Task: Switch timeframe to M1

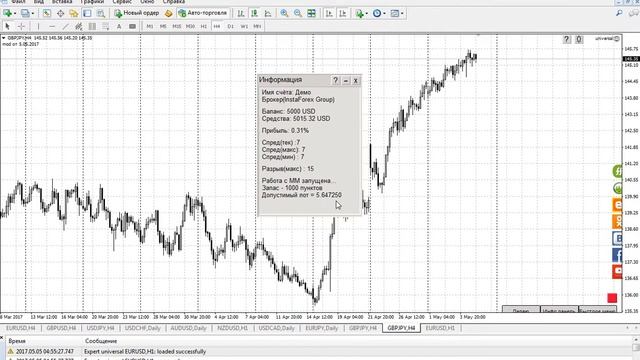Action: (x=150, y=26)
